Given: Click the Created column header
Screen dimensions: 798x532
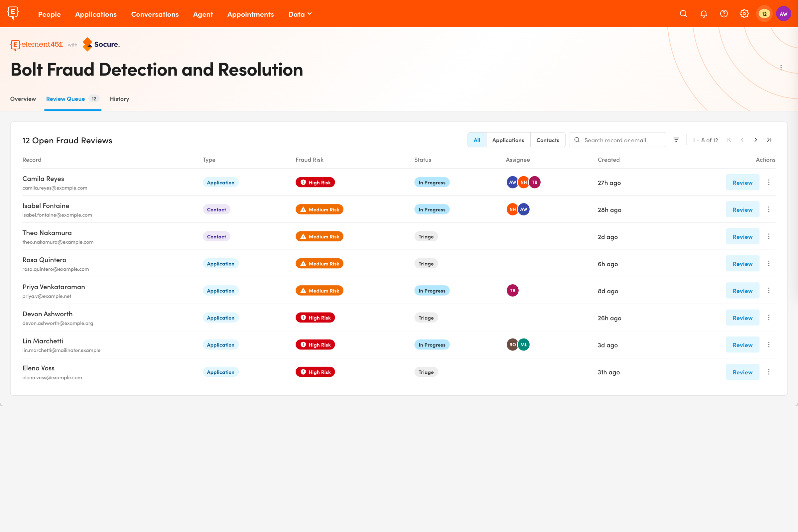Looking at the screenshot, I should [608, 160].
